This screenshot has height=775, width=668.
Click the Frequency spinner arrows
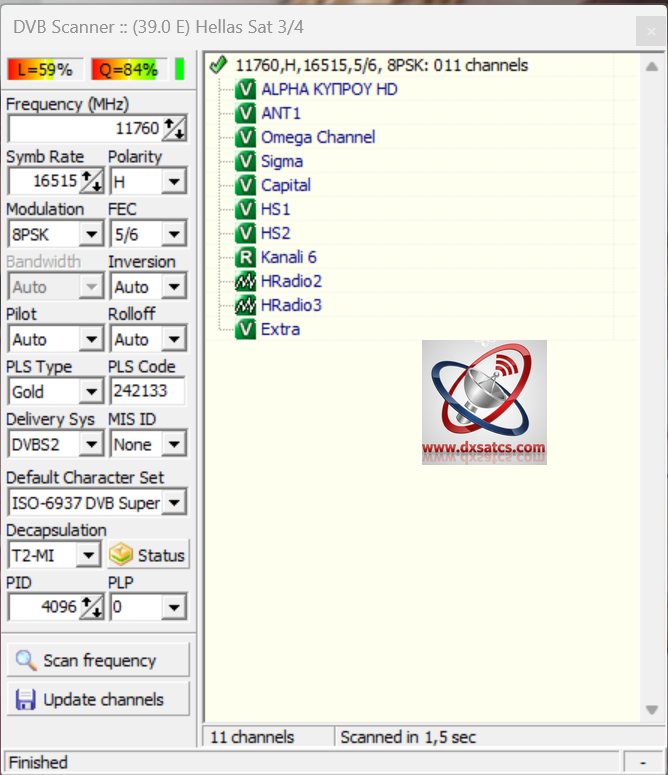pyautogui.click(x=175, y=129)
